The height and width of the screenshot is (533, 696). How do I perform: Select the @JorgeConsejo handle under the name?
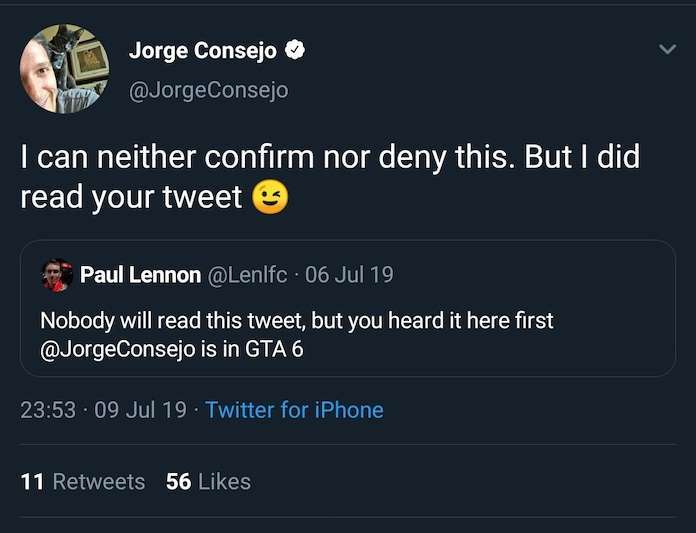click(208, 89)
